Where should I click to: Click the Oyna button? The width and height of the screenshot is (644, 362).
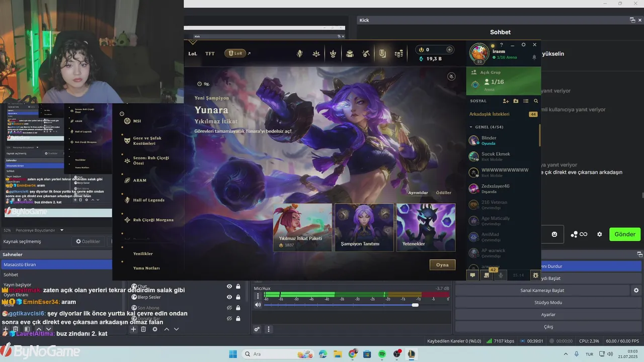click(x=442, y=264)
